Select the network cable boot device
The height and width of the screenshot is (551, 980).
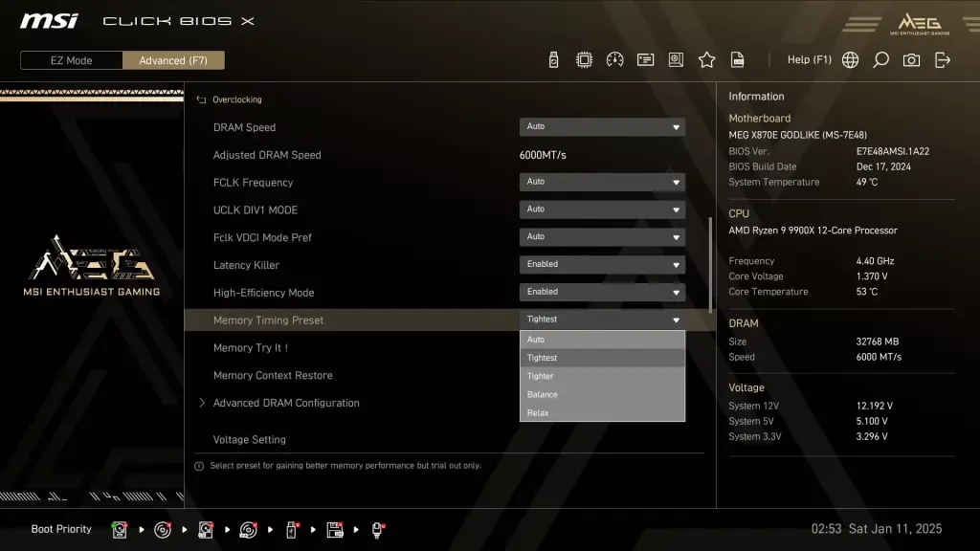click(378, 530)
